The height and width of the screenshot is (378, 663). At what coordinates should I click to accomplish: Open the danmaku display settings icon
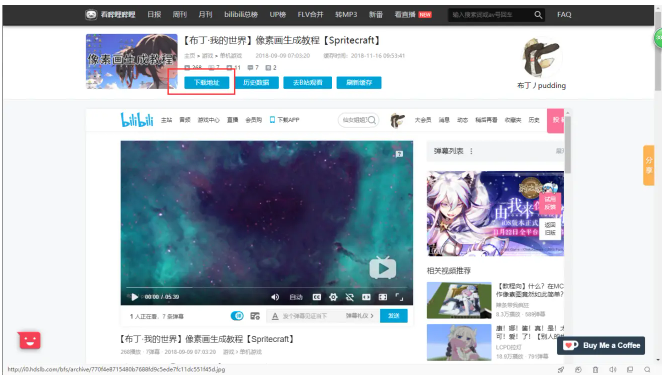coord(255,316)
